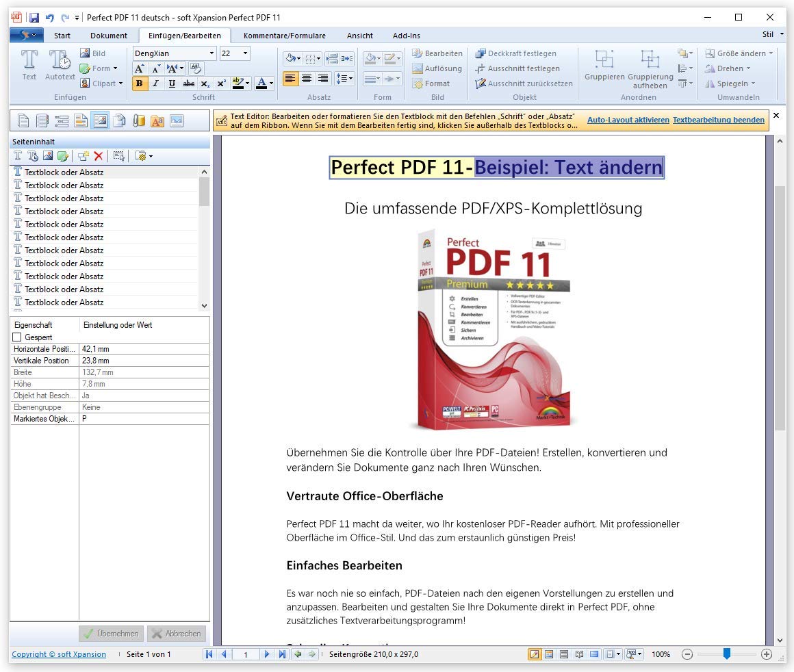Toggle underline formatting
This screenshot has height=672, width=794.
[172, 83]
